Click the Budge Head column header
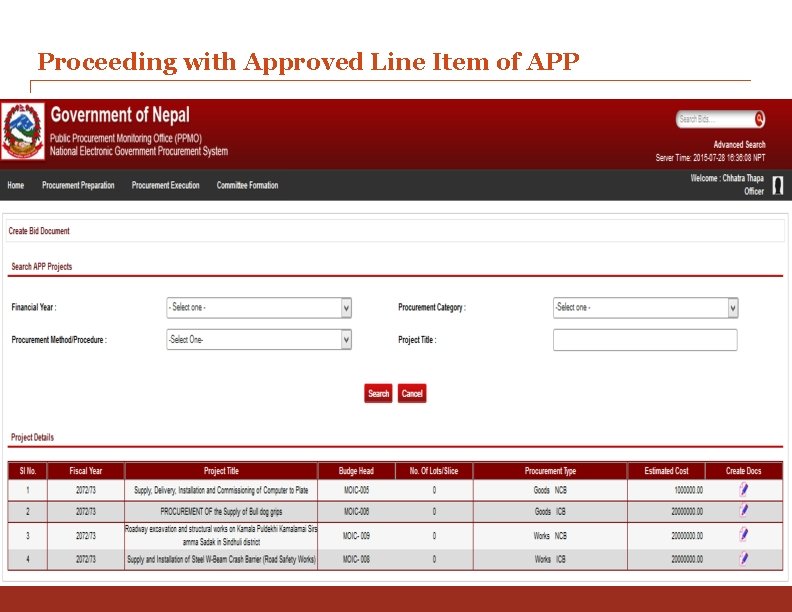Image resolution: width=792 pixels, height=612 pixels. (x=356, y=471)
